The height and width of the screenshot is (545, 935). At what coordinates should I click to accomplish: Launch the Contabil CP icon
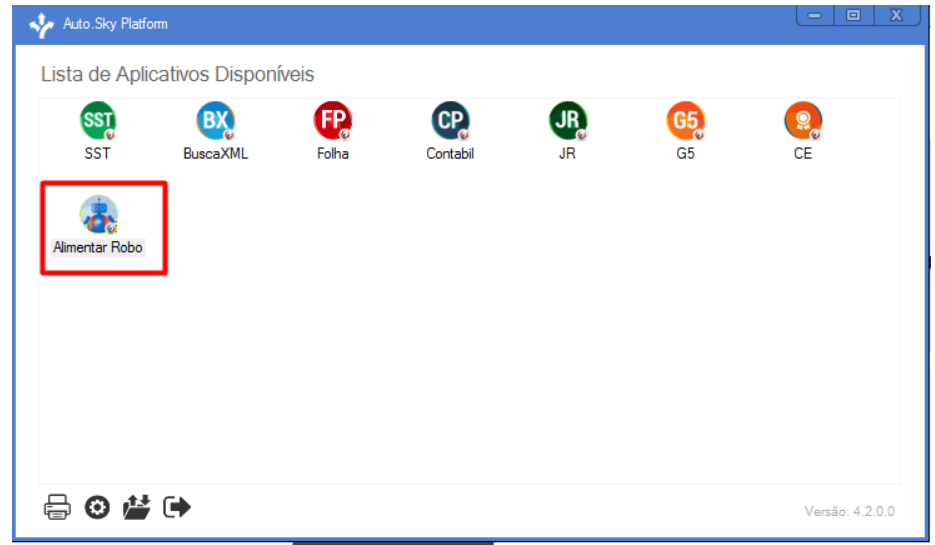(450, 120)
